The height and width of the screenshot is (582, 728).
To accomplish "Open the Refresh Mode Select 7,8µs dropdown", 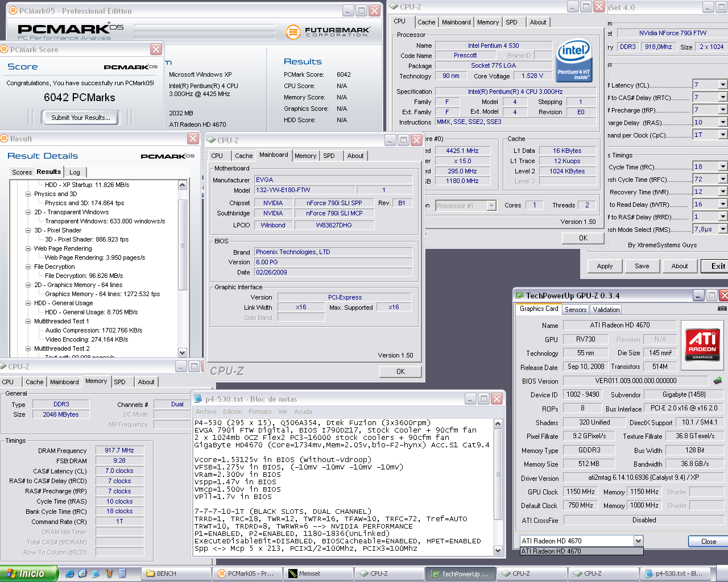I will click(723, 229).
